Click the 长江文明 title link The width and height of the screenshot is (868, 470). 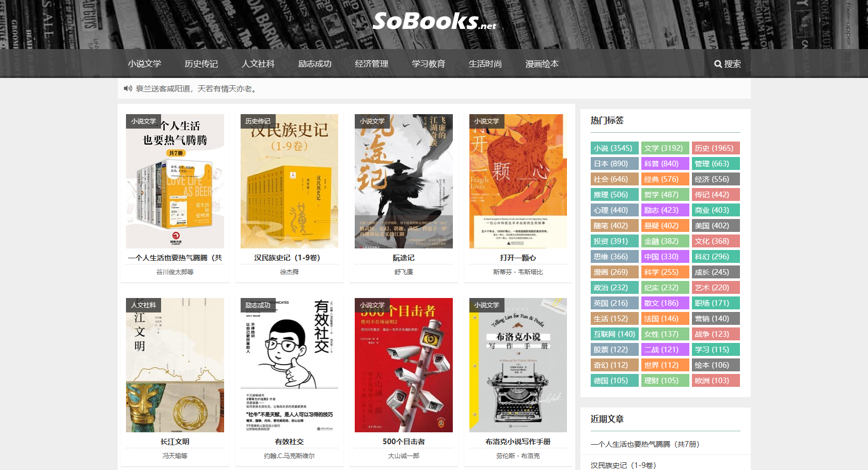(x=175, y=442)
